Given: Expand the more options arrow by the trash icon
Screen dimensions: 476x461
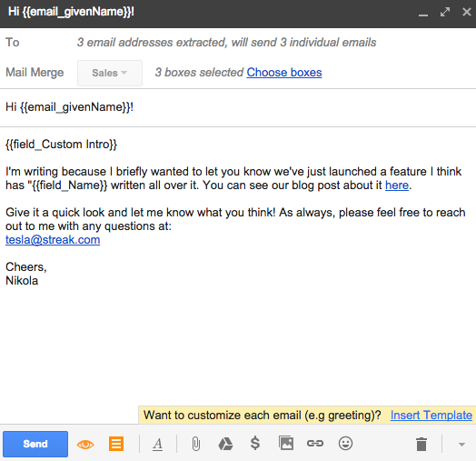Looking at the screenshot, I should [x=461, y=445].
